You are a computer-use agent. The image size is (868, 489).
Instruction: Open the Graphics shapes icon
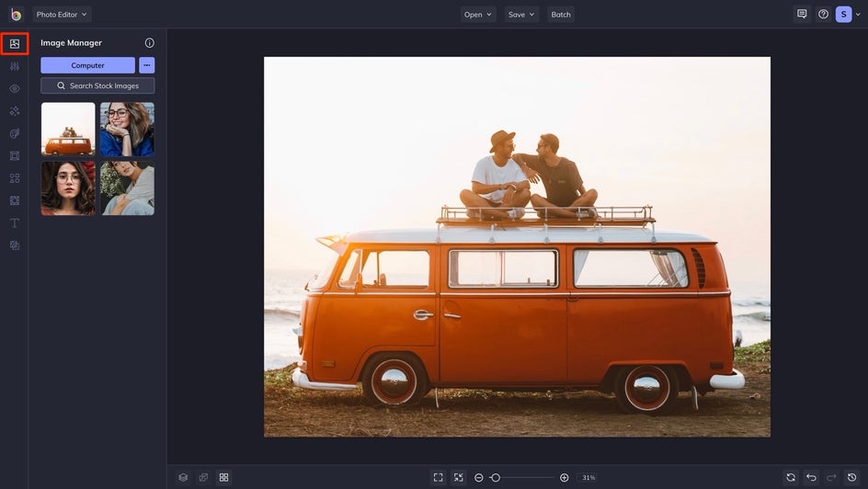(15, 178)
